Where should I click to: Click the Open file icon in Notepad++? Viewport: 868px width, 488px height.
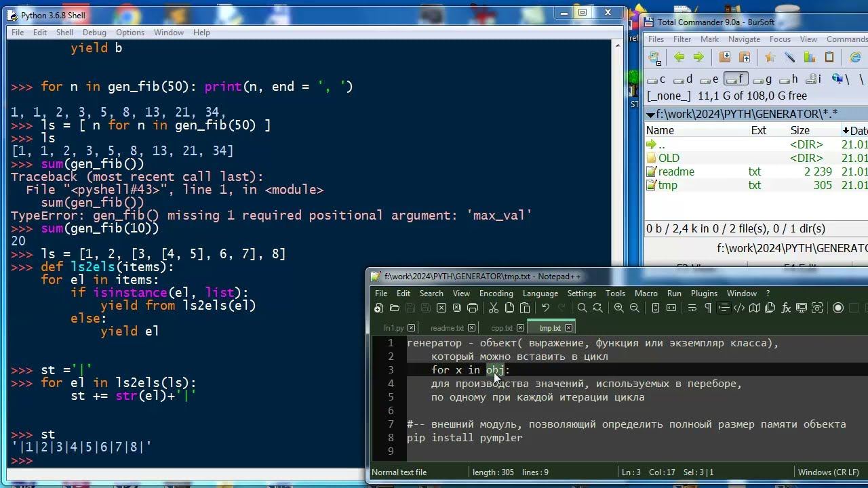coord(394,308)
